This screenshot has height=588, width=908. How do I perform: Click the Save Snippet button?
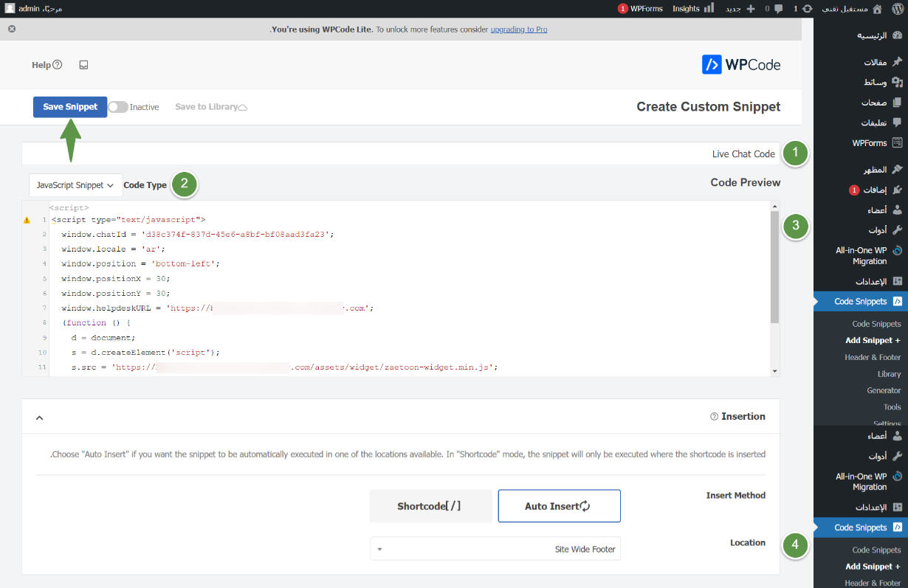[70, 107]
